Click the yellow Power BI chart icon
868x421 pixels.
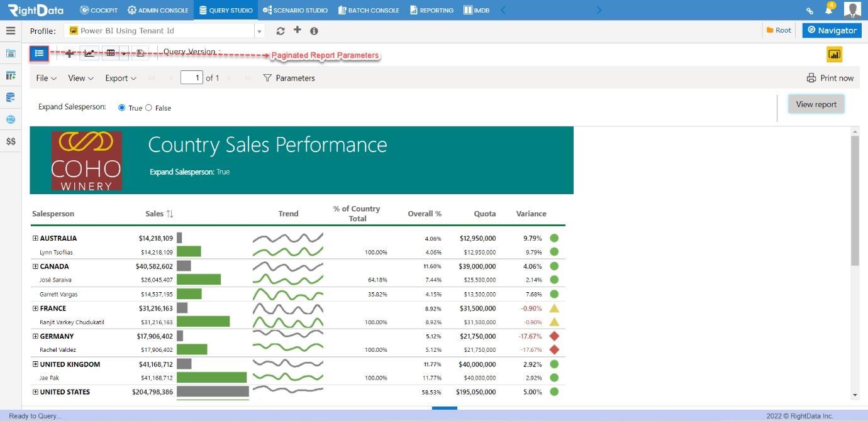click(x=834, y=55)
